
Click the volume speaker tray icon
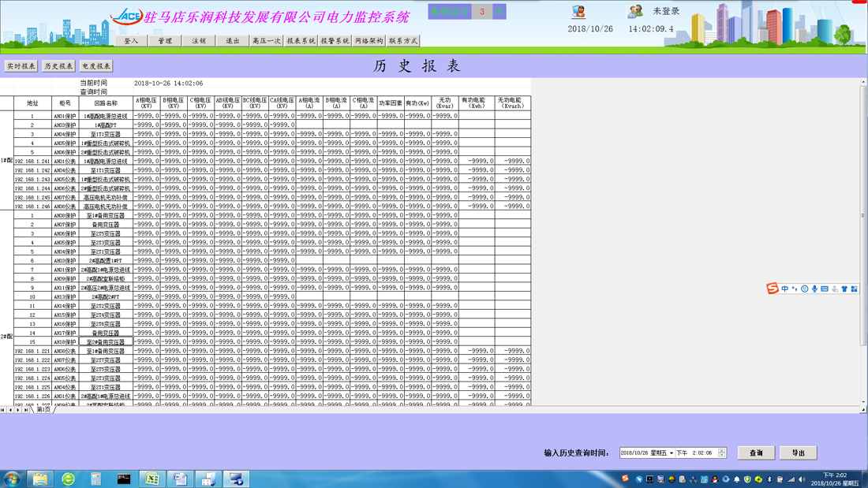point(803,479)
